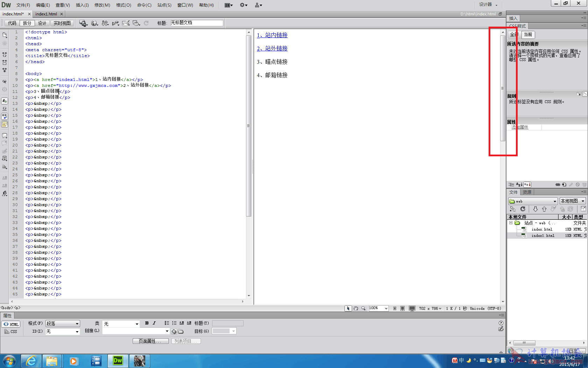Viewport: 588px width, 368px height.
Task: Select the pointer tool in status bar
Action: point(348,308)
